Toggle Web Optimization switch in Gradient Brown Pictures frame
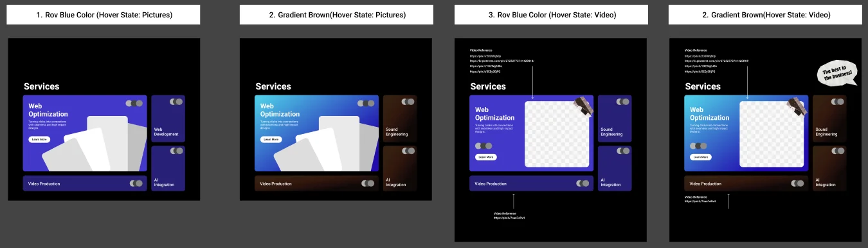 coord(366,103)
